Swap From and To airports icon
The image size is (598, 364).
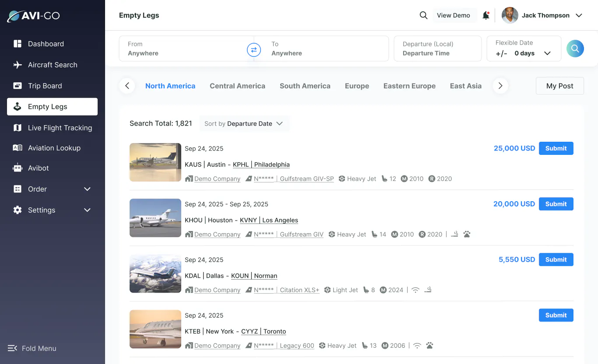[x=254, y=49]
